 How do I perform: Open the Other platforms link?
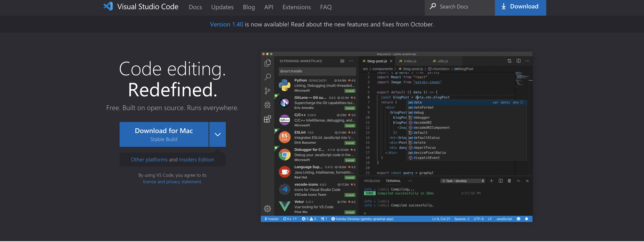[149, 160]
